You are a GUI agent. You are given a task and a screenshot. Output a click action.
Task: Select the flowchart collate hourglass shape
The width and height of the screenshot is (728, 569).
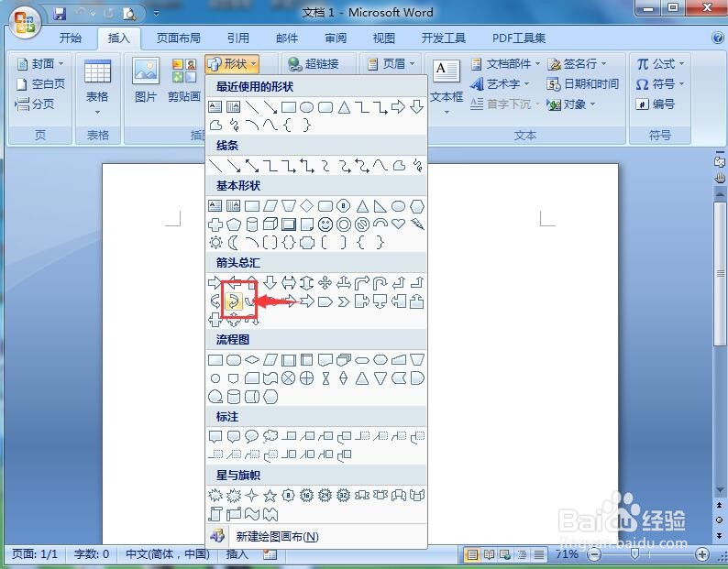tap(325, 378)
